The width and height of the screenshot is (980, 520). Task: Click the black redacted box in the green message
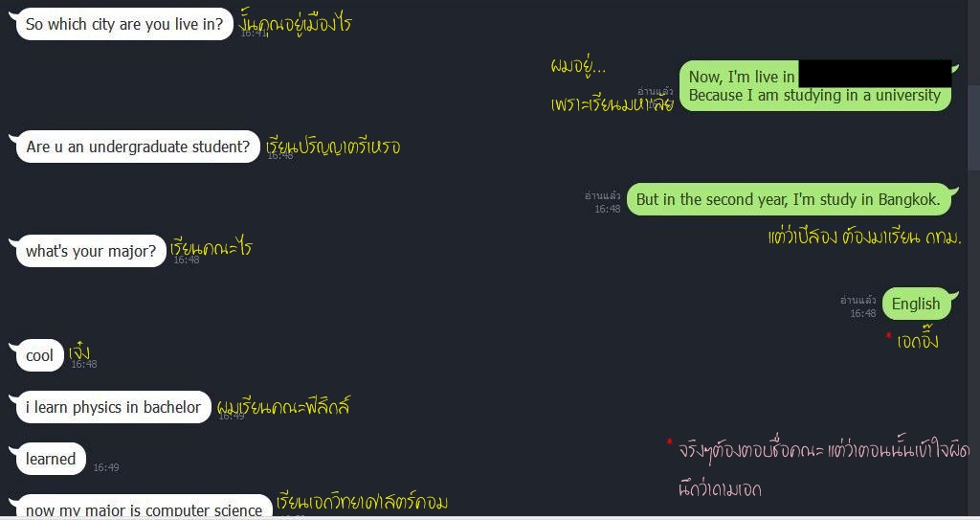[x=875, y=74]
